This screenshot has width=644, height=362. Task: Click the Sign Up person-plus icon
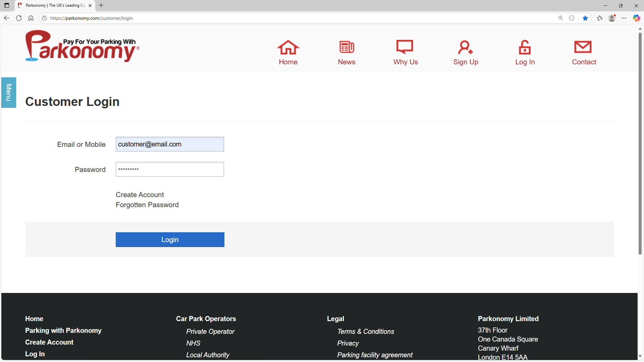click(465, 47)
